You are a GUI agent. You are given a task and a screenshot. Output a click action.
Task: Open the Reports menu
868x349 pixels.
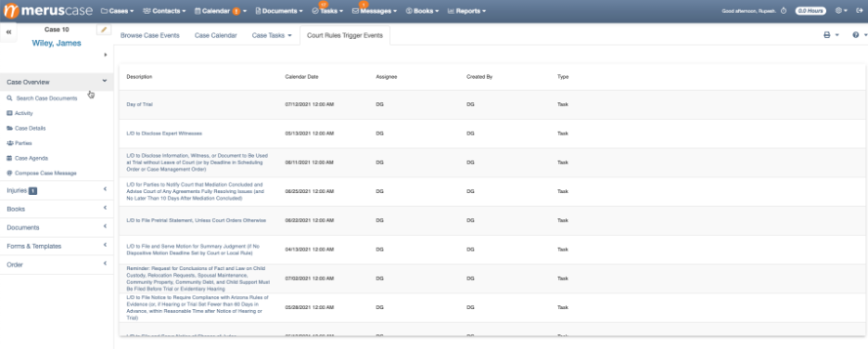pos(466,10)
